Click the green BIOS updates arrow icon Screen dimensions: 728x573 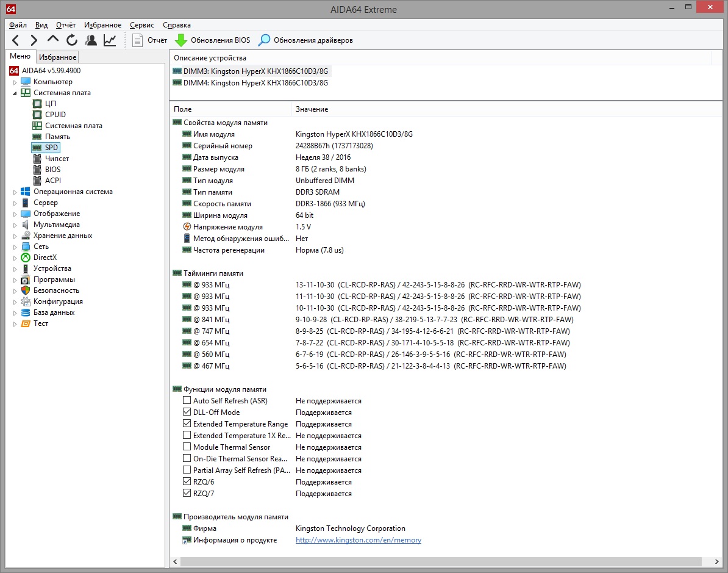pos(180,40)
